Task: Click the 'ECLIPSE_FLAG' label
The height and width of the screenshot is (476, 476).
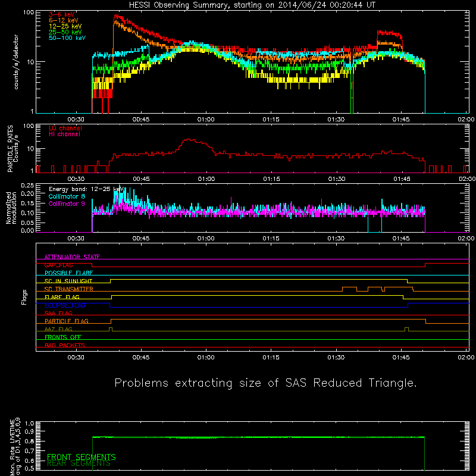Action: [x=65, y=305]
